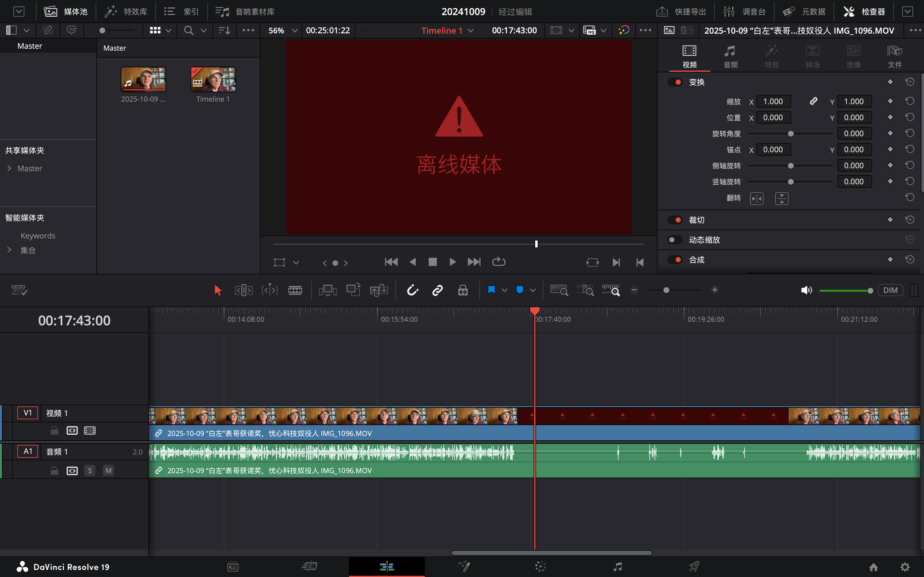Screen dimensions: 924x577
Task: Flip clip horizontally in the inspector
Action: coord(757,198)
